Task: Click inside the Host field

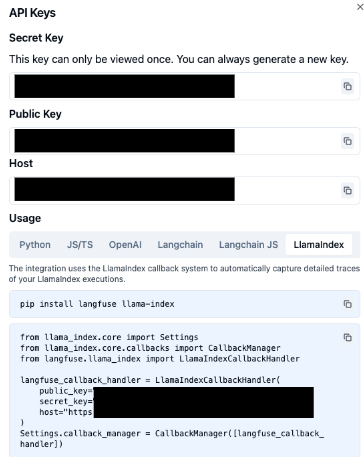Action: click(184, 190)
